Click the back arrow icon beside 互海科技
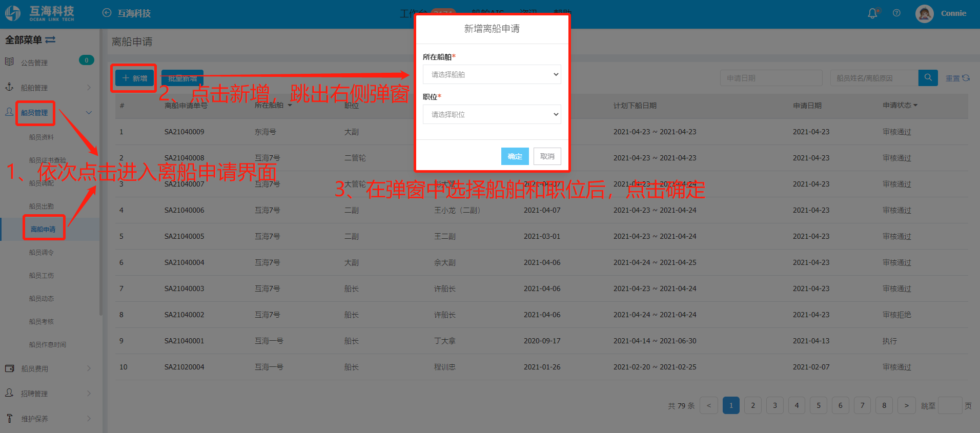Screen dimensions: 980x433 pyautogui.click(x=107, y=13)
